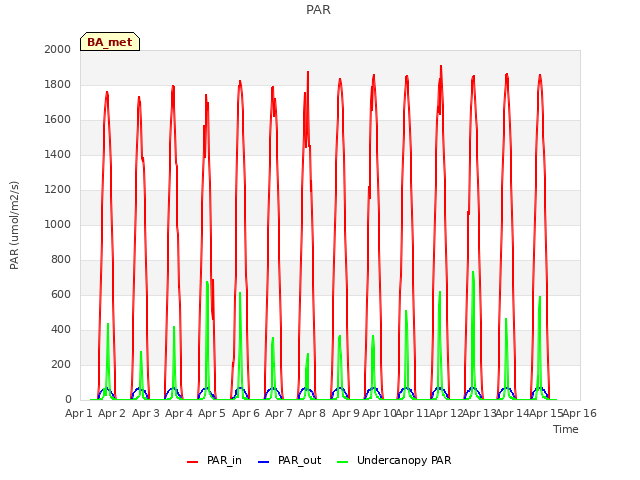This screenshot has height=480, width=640.
Task: Click the 400 y-axis tick label
Action: 61,330
